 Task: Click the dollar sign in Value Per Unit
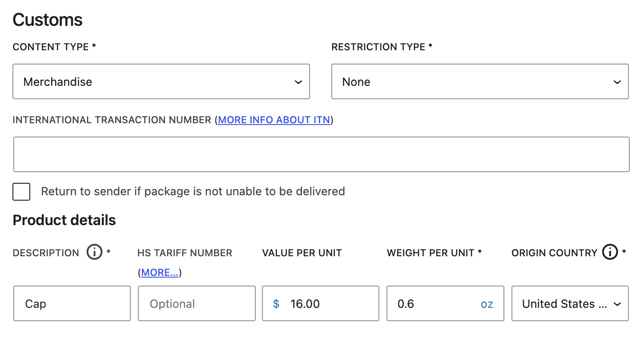pos(276,303)
